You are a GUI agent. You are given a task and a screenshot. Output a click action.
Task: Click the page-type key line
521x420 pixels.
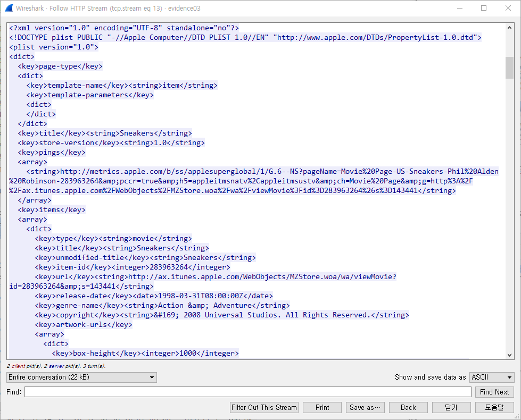(60, 66)
